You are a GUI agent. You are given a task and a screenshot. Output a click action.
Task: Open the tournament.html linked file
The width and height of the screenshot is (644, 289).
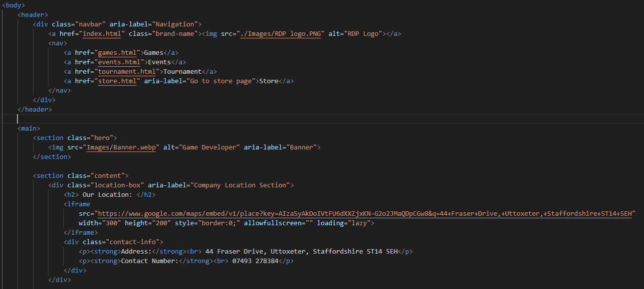click(127, 72)
